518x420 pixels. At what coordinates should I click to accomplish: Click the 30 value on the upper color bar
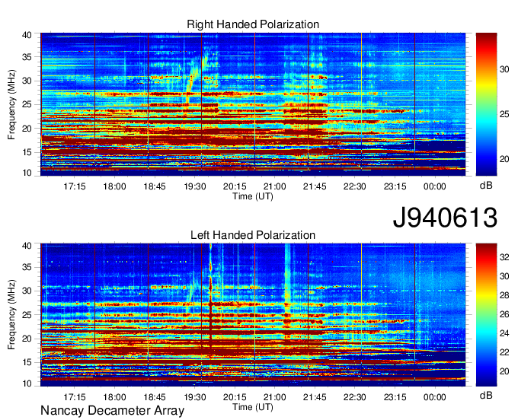click(x=504, y=69)
